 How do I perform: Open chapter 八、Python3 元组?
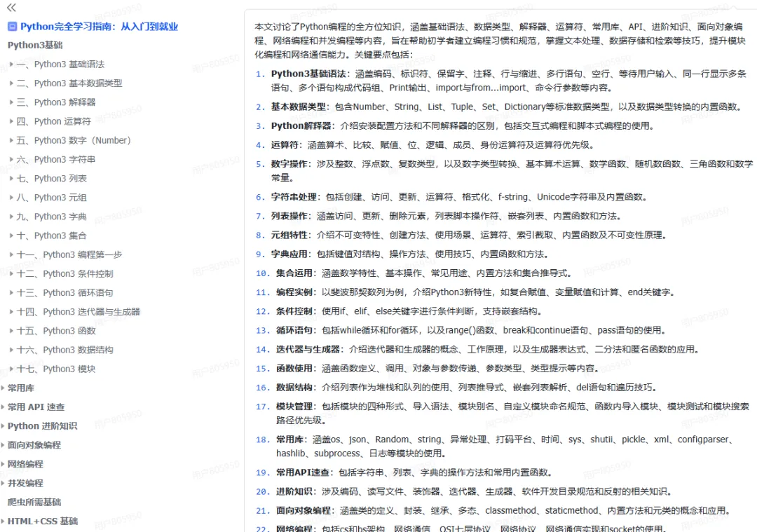52,198
